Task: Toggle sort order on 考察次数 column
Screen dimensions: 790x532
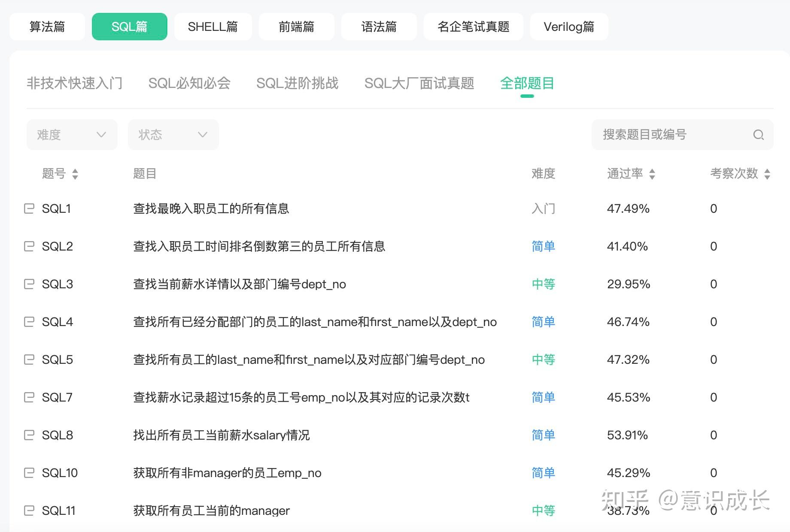Action: click(768, 174)
